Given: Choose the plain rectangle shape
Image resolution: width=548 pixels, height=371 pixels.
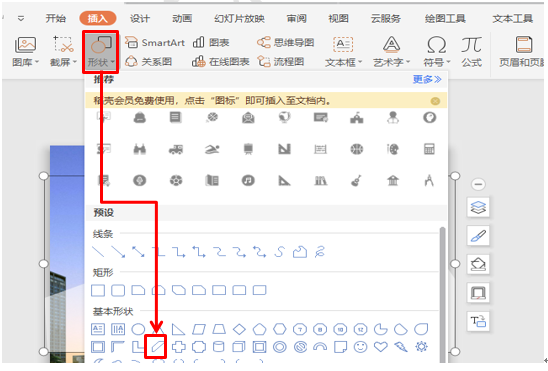Looking at the screenshot, I should (98, 291).
